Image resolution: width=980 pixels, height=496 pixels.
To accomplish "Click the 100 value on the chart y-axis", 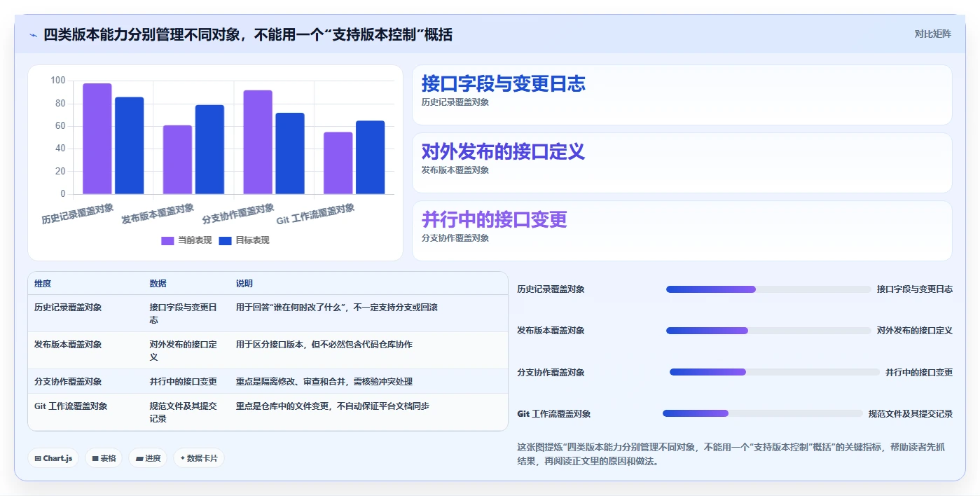I will pyautogui.click(x=58, y=81).
